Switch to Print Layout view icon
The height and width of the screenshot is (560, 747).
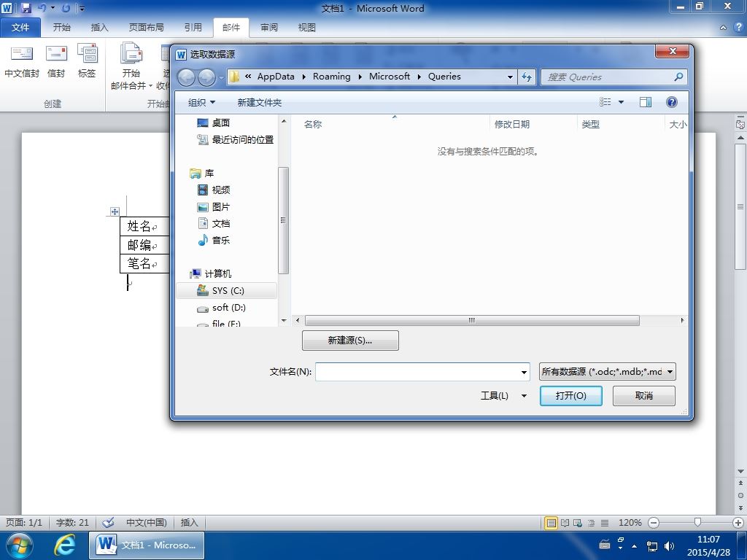[551, 523]
